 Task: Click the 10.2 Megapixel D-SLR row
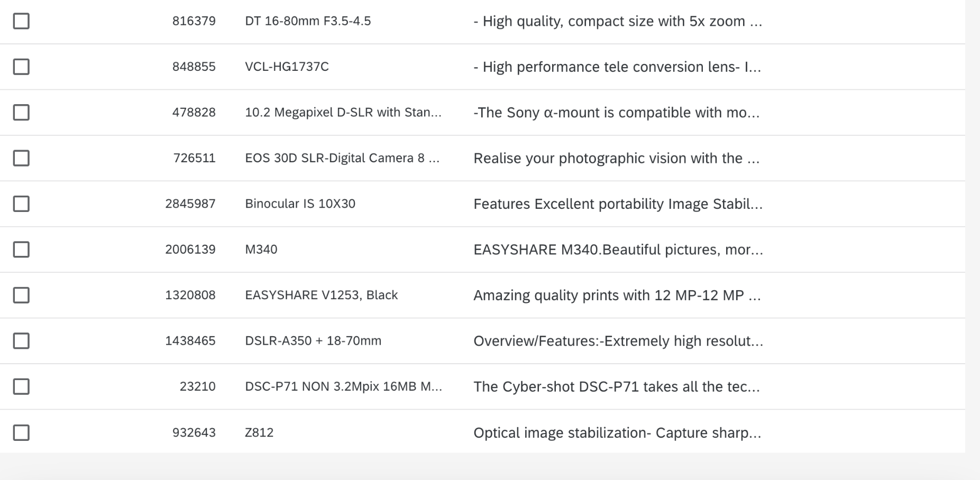[x=343, y=112]
